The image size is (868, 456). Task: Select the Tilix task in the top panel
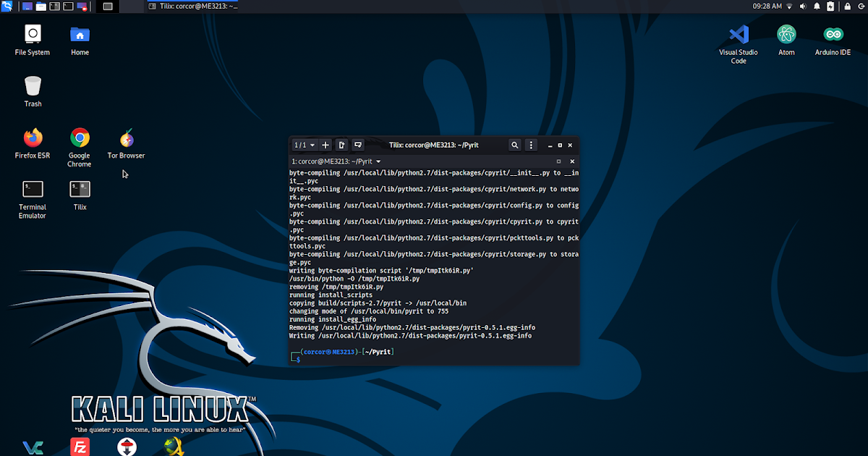[x=192, y=6]
